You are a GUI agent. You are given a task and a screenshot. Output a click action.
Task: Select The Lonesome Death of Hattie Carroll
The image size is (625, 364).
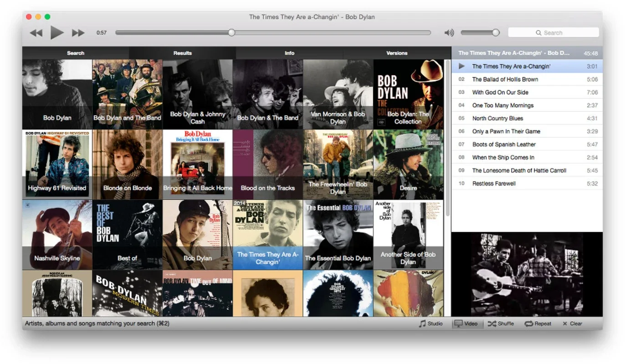point(527,171)
